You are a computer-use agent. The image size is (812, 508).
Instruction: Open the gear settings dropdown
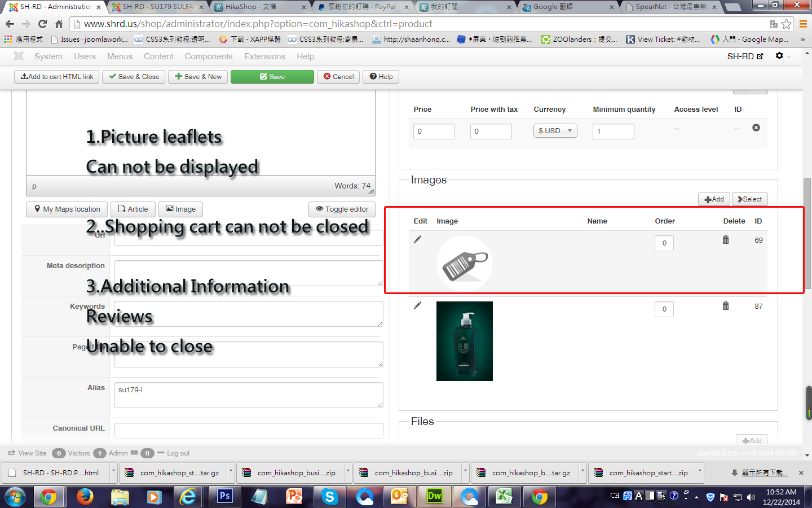(782, 56)
